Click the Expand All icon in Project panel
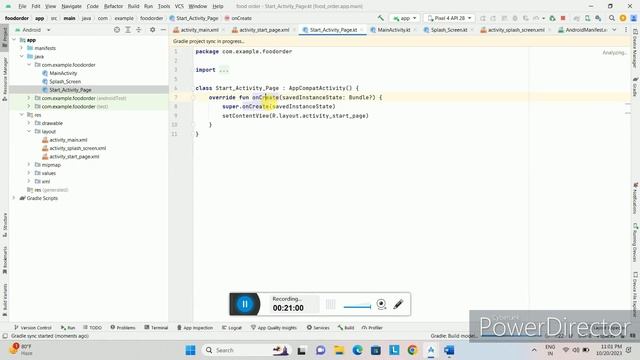The image size is (640, 360). (128, 30)
